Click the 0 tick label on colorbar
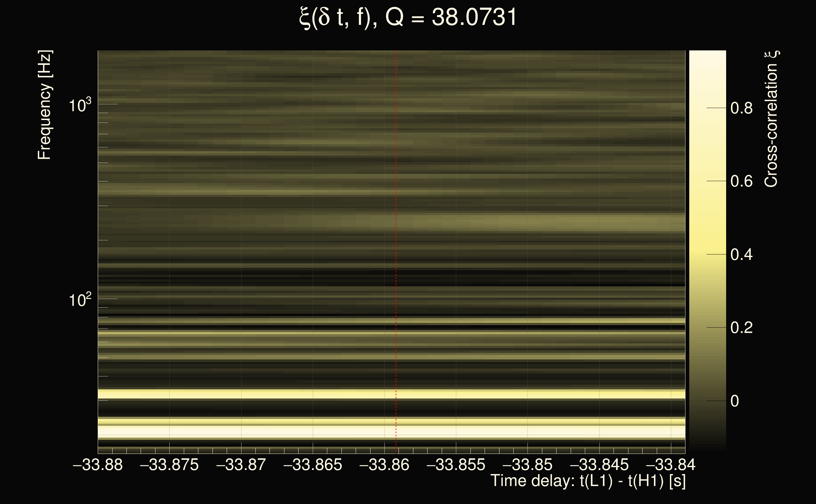The height and width of the screenshot is (504, 816). (734, 401)
